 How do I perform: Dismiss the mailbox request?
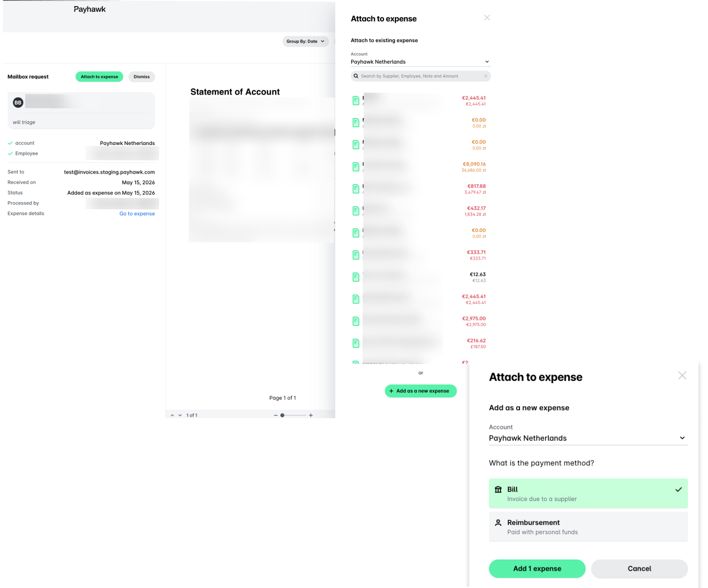142,77
